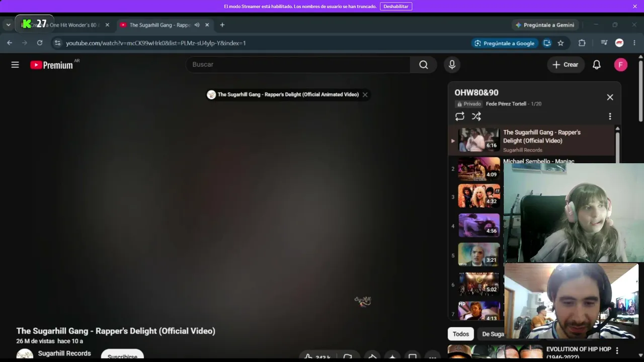Close the Sugarhill Gang browser tab
The image size is (644, 362).
pyautogui.click(x=207, y=25)
